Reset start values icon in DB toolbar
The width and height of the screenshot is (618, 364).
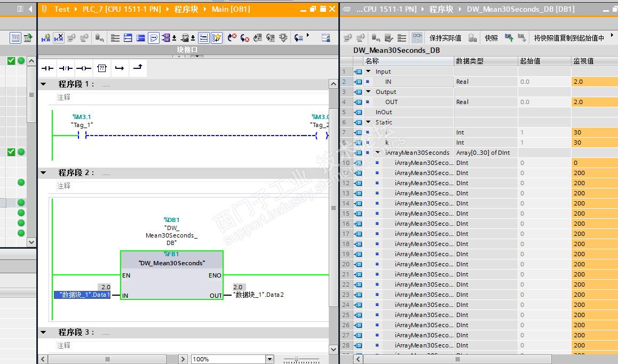click(x=376, y=38)
